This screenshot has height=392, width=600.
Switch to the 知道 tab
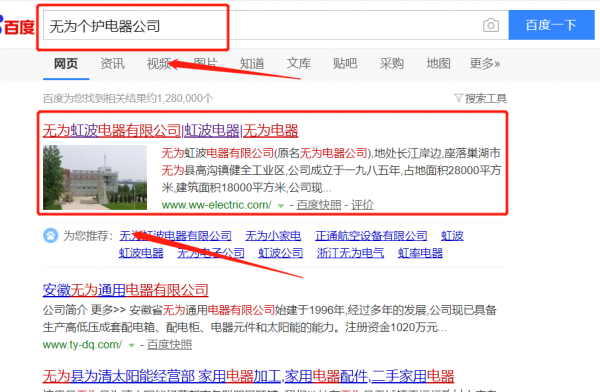[252, 64]
